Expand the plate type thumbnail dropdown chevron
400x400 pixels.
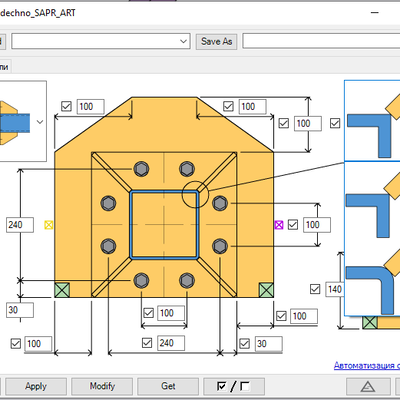(x=40, y=122)
